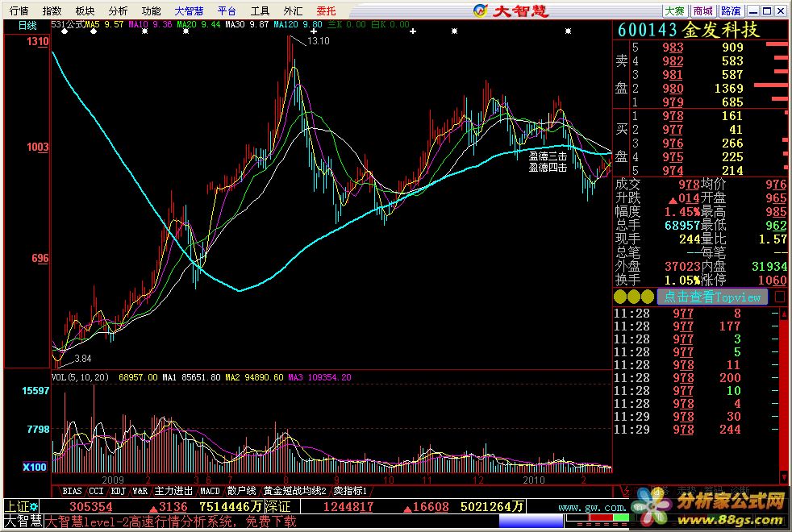The image size is (792, 532).
Task: Click the 点击查看Topview button
Action: coord(712,297)
